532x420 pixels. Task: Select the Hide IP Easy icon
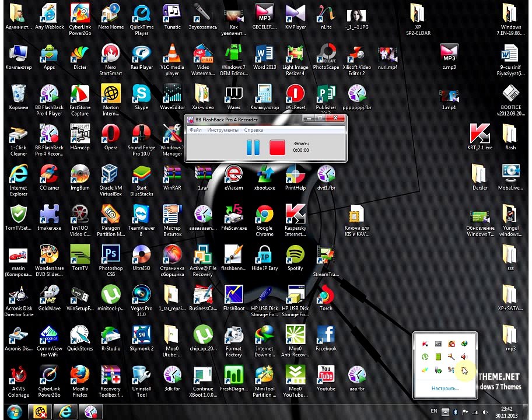pyautogui.click(x=264, y=258)
